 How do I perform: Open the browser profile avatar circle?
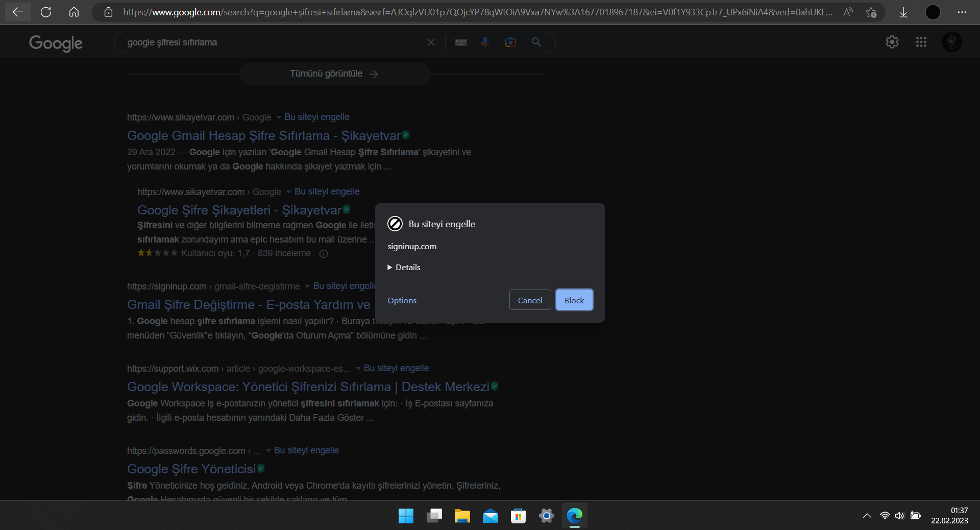click(933, 12)
